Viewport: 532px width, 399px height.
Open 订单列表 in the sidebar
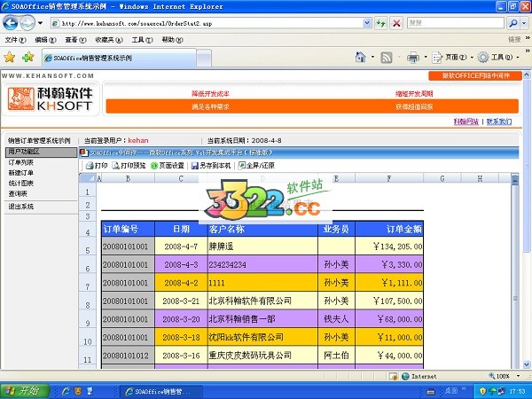20,162
